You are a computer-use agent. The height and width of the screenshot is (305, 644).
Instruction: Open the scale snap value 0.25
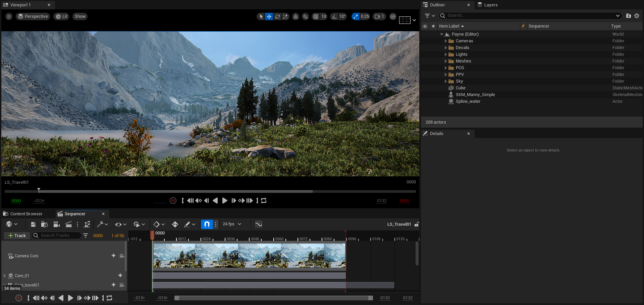click(365, 16)
